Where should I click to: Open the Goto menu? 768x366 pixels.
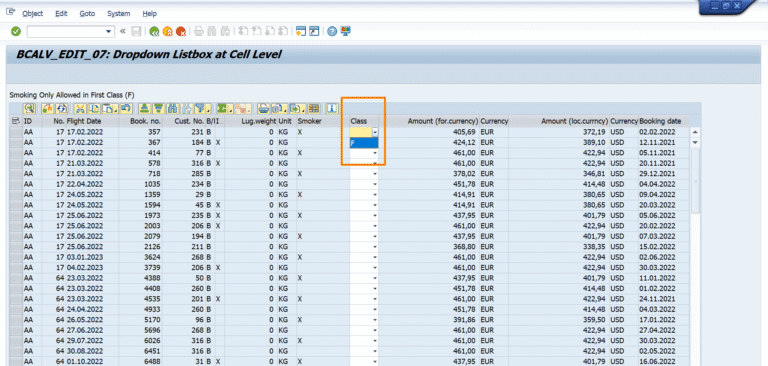tap(87, 14)
